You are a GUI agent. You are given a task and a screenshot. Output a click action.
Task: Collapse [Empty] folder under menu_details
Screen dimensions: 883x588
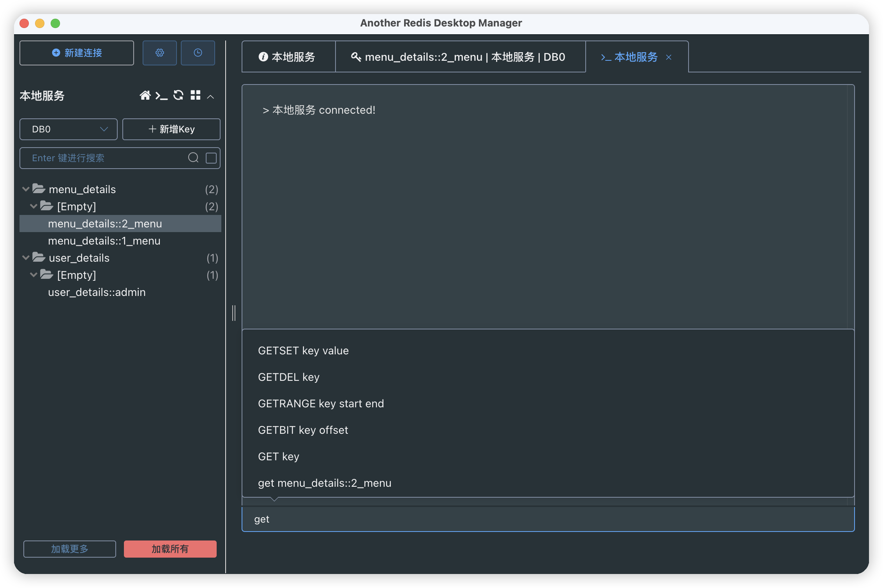pos(34,206)
